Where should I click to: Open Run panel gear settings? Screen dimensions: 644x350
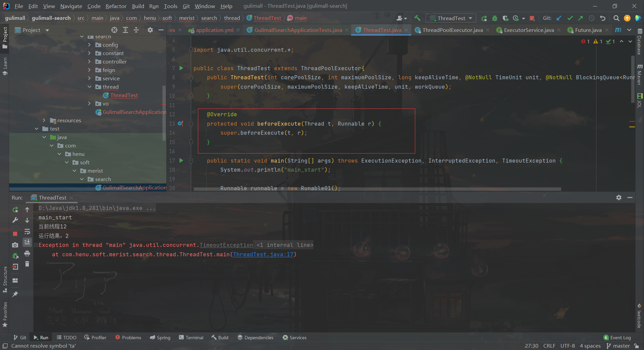[619, 198]
